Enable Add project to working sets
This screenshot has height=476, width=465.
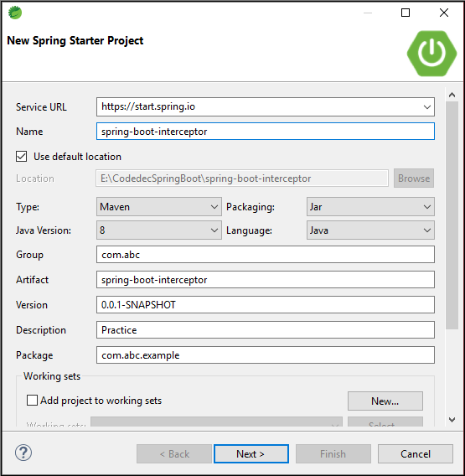[32, 401]
